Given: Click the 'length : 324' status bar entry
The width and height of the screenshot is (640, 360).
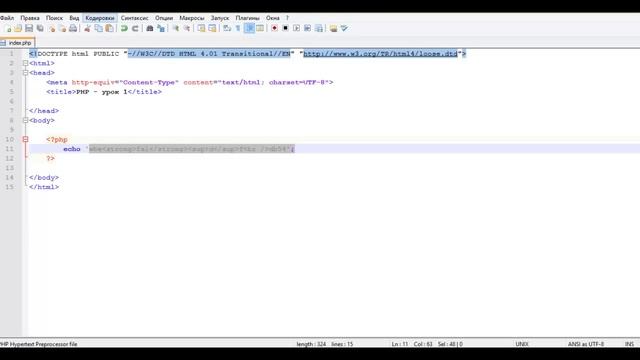Looking at the screenshot, I should click(311, 344).
